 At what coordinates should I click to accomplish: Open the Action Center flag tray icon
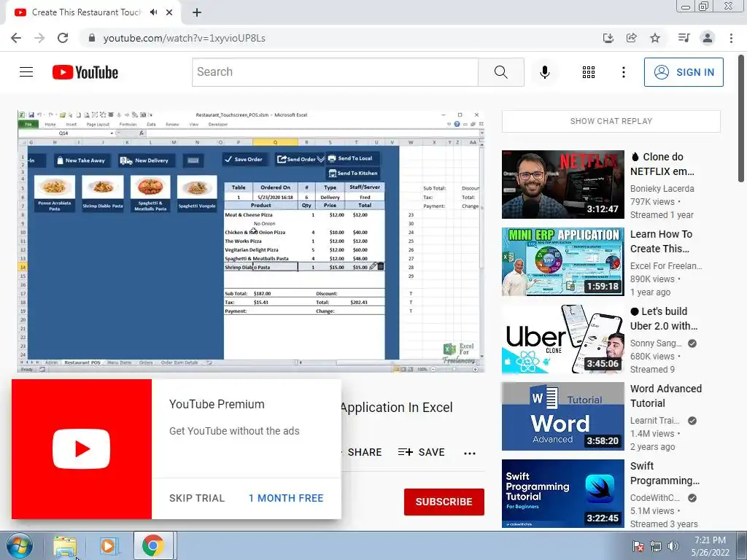click(x=638, y=546)
